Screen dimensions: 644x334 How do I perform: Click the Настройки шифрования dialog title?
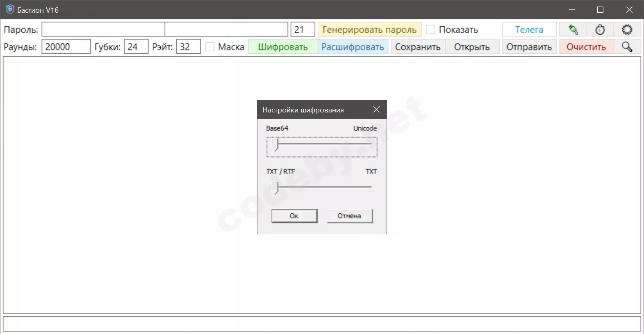[303, 110]
